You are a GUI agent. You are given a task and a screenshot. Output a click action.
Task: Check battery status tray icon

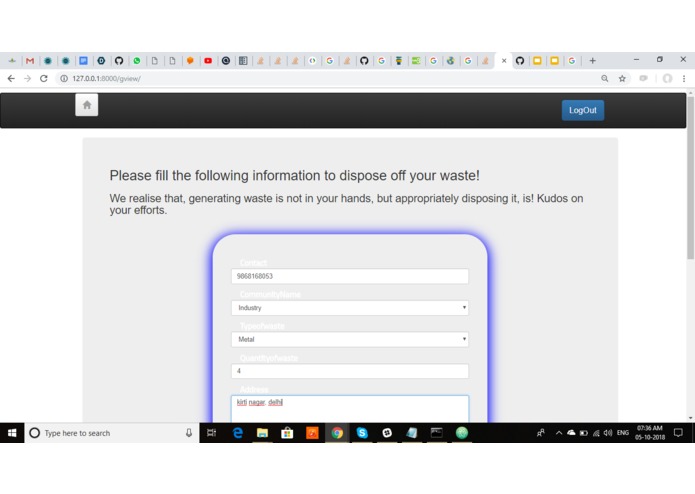[584, 433]
